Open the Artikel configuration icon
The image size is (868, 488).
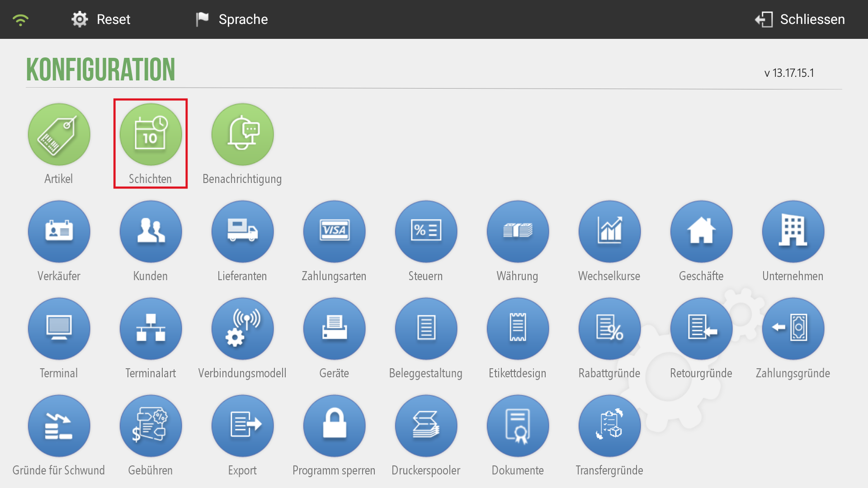coord(59,135)
